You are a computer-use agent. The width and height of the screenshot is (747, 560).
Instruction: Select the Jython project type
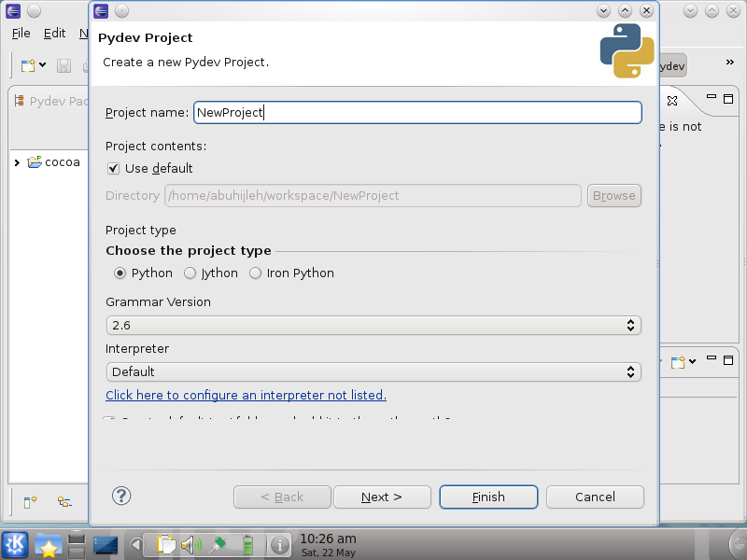[190, 273]
